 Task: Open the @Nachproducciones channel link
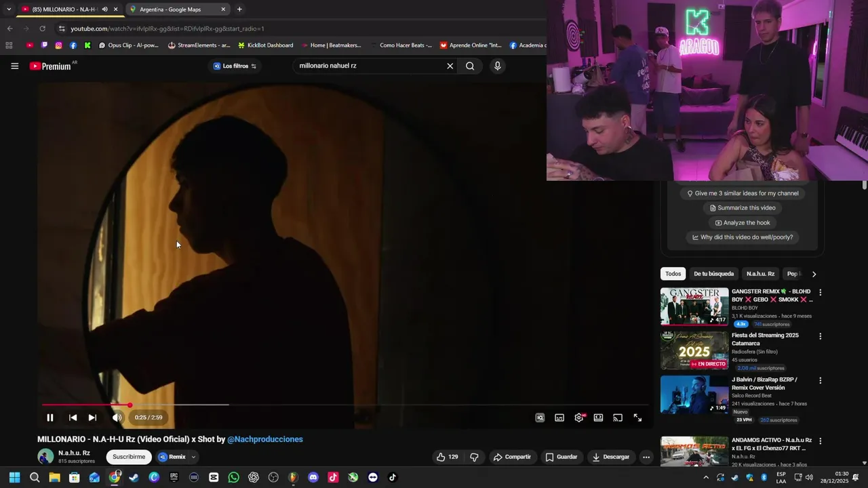click(265, 439)
